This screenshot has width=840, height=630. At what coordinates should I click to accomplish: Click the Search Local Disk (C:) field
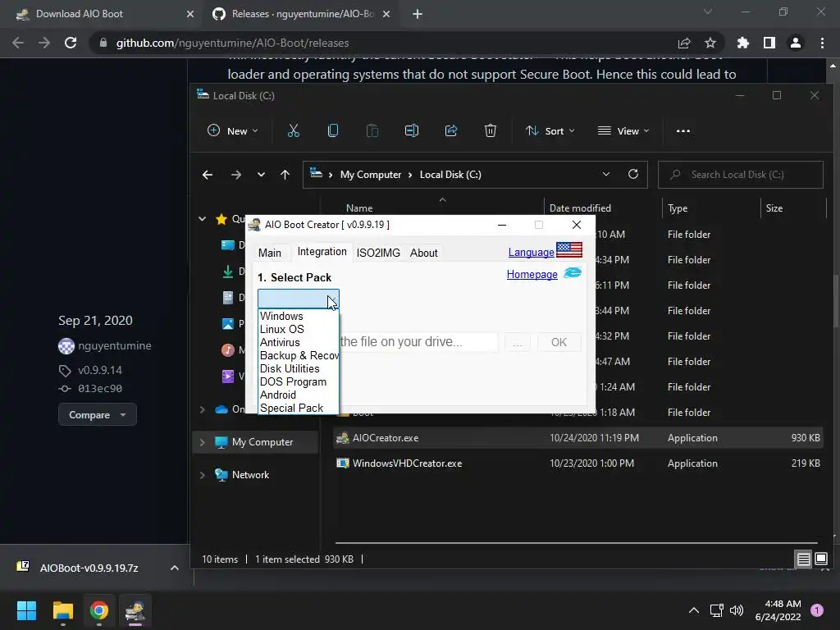pyautogui.click(x=741, y=175)
